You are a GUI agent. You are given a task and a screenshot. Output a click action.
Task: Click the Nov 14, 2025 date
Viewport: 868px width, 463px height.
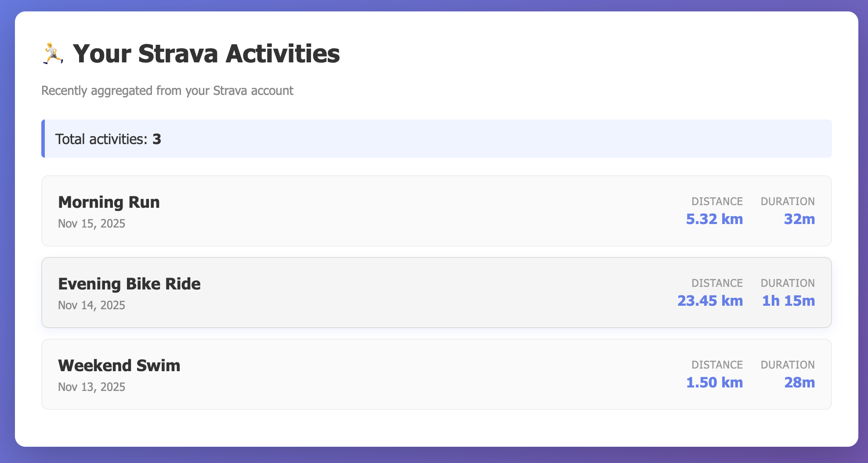[91, 305]
